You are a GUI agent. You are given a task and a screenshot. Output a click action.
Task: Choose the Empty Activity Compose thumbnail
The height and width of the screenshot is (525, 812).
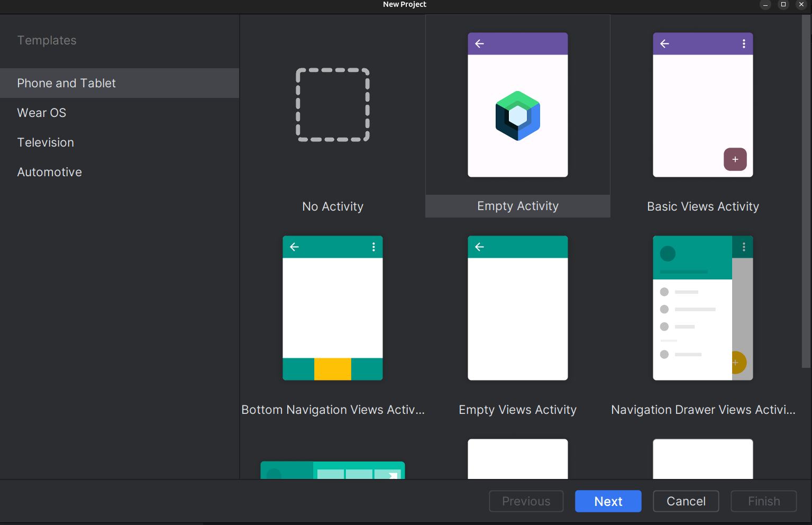[x=517, y=105]
